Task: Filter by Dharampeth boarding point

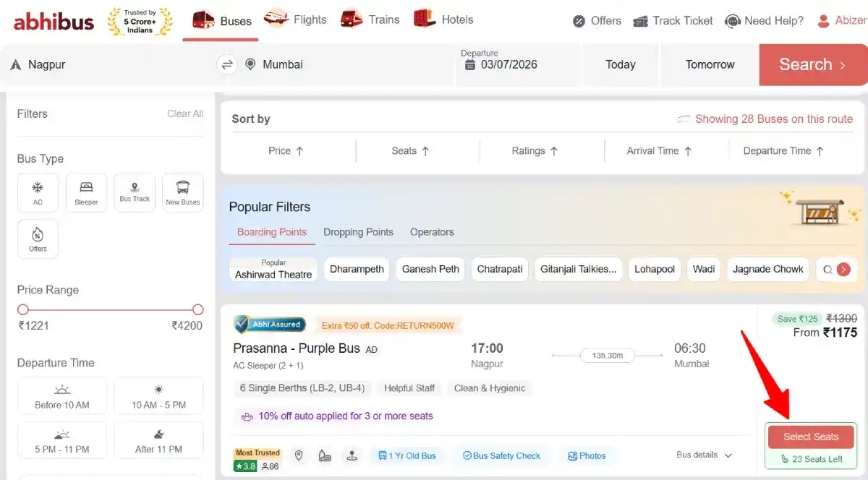Action: (357, 269)
